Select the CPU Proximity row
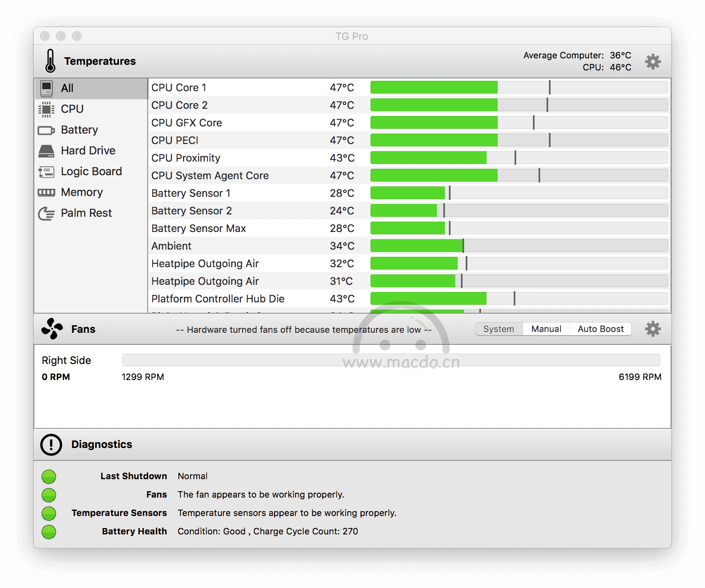 click(409, 158)
